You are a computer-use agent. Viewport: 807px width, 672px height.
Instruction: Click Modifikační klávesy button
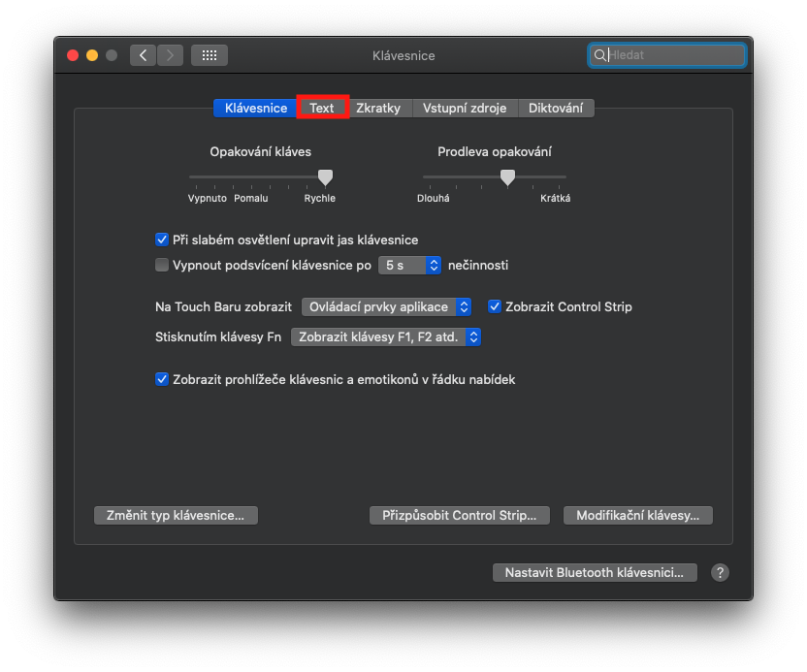(637, 515)
